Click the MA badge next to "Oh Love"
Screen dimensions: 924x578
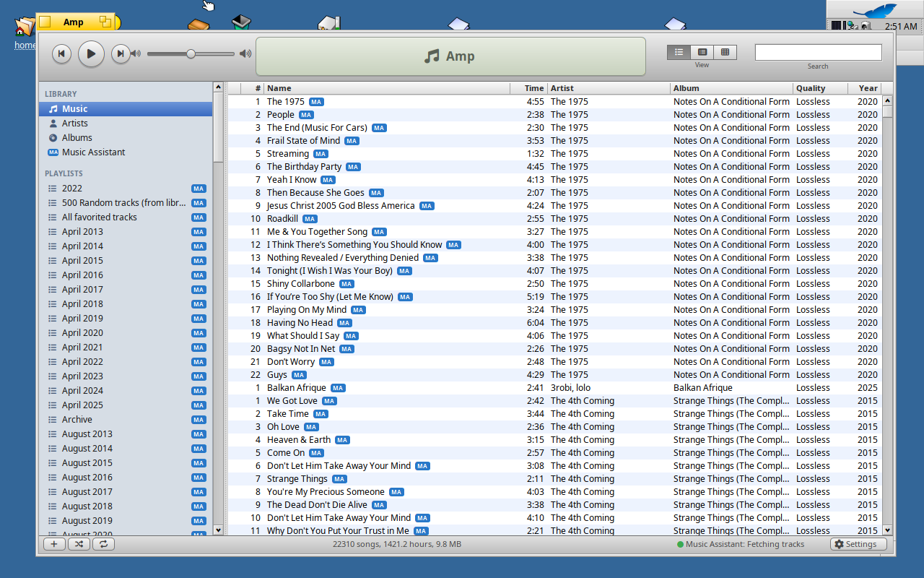click(x=311, y=427)
